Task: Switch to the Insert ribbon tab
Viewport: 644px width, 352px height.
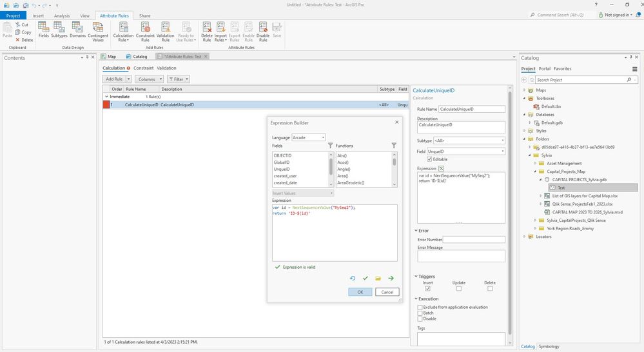Action: click(38, 15)
